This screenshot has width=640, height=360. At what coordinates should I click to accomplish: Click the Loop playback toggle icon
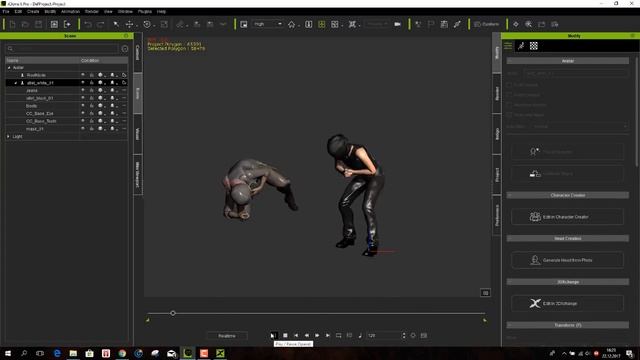point(338,336)
